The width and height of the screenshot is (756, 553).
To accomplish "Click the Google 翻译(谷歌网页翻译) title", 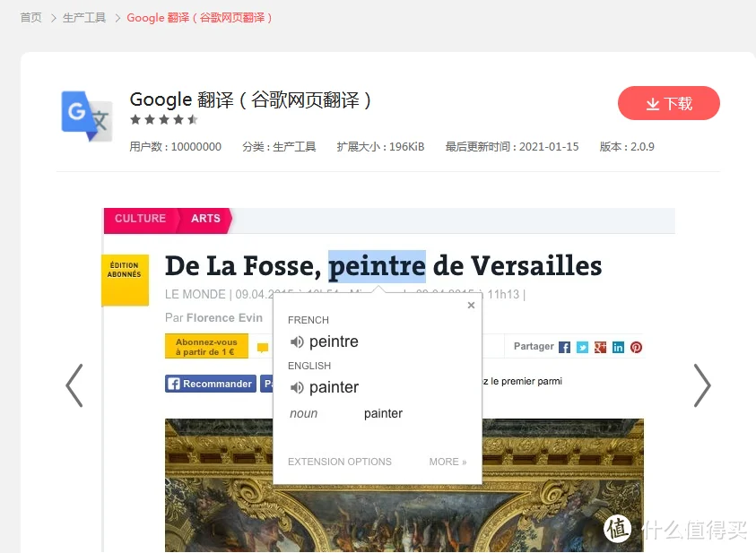I will click(250, 100).
